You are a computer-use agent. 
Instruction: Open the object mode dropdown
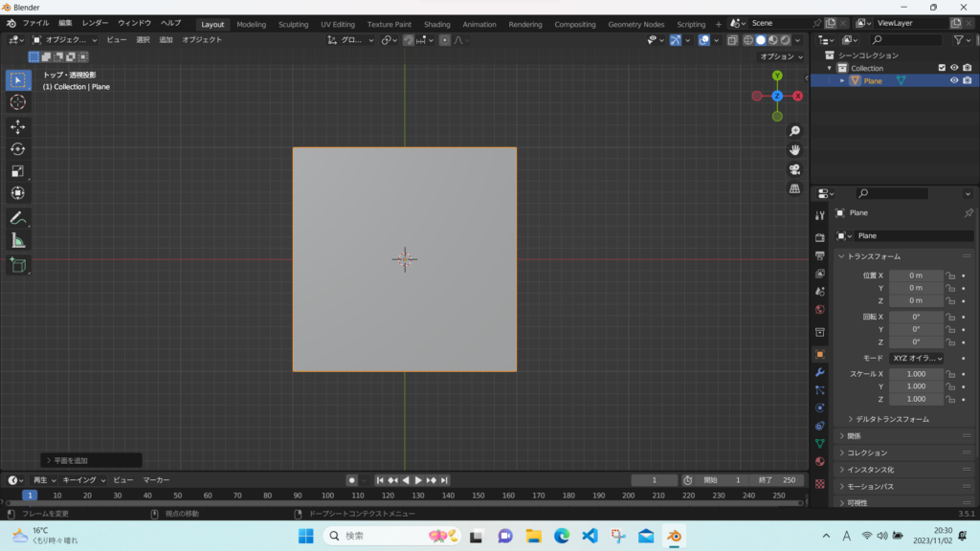63,40
